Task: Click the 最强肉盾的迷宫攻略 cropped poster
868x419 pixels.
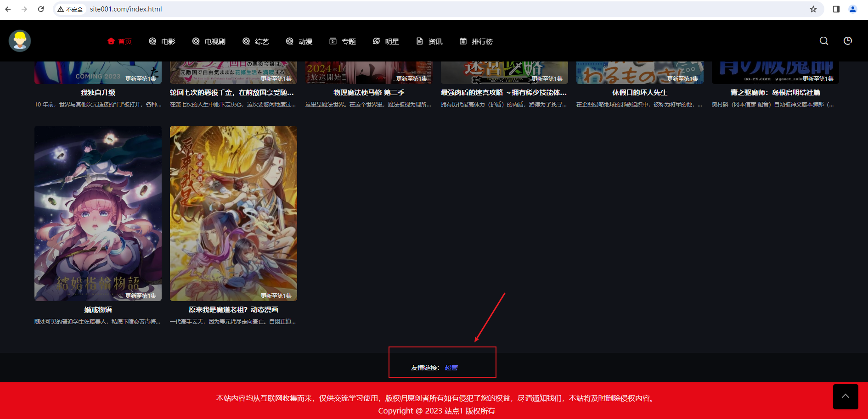Action: point(504,73)
